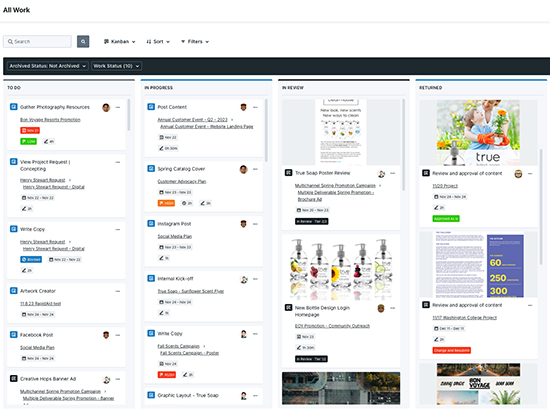
Task: Open more options for Creative Hops Banner Ad
Action: [118, 379]
